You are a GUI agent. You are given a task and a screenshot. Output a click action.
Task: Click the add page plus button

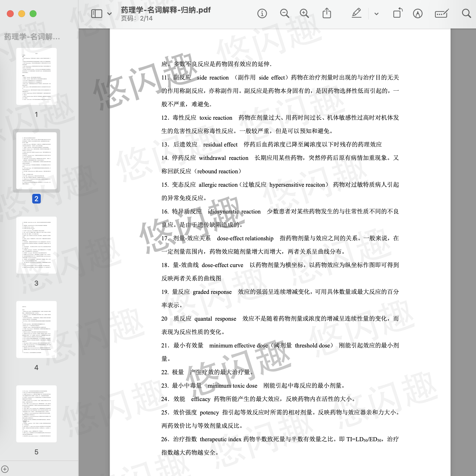[5, 469]
